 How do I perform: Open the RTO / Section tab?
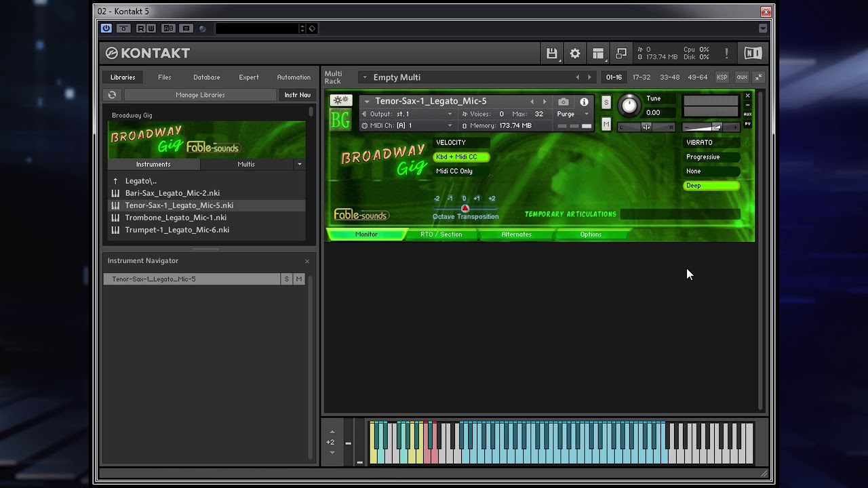coord(441,235)
